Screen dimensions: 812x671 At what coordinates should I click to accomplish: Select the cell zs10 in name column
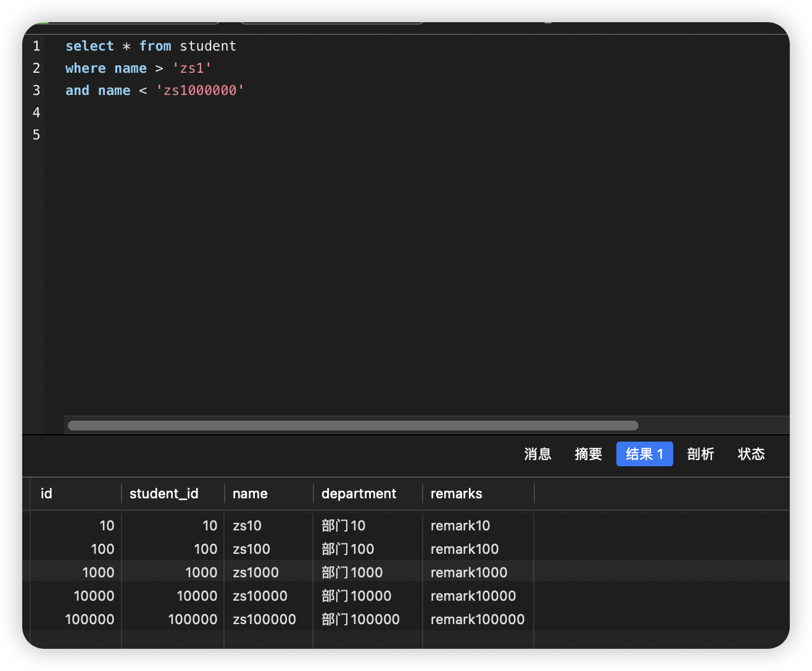[x=247, y=525]
